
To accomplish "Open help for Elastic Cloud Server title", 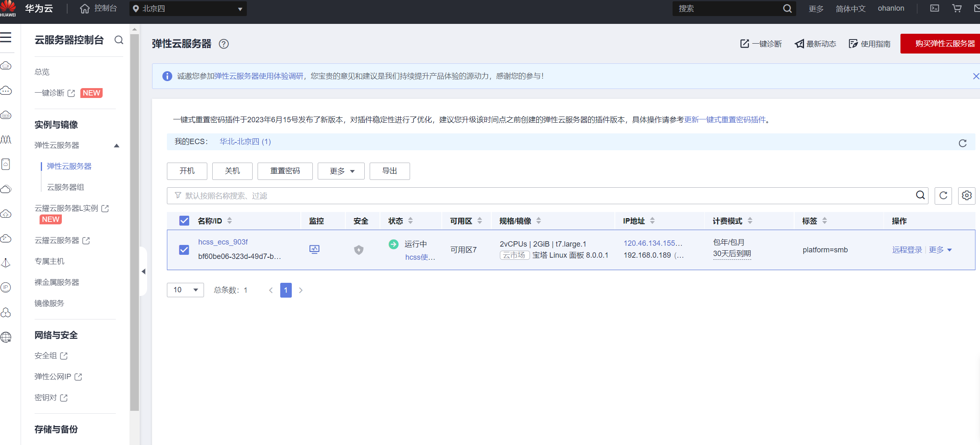I will click(224, 44).
